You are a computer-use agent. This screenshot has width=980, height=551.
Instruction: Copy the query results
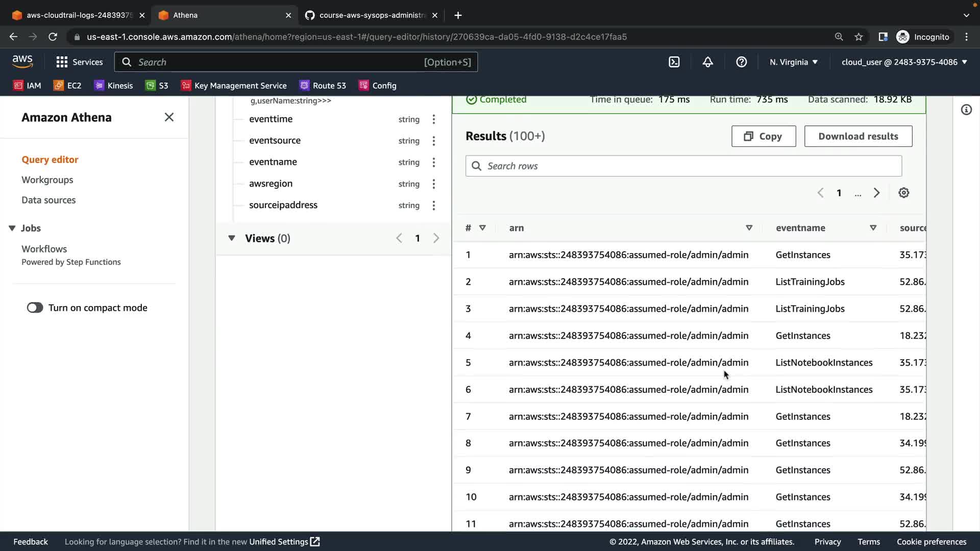click(x=763, y=136)
